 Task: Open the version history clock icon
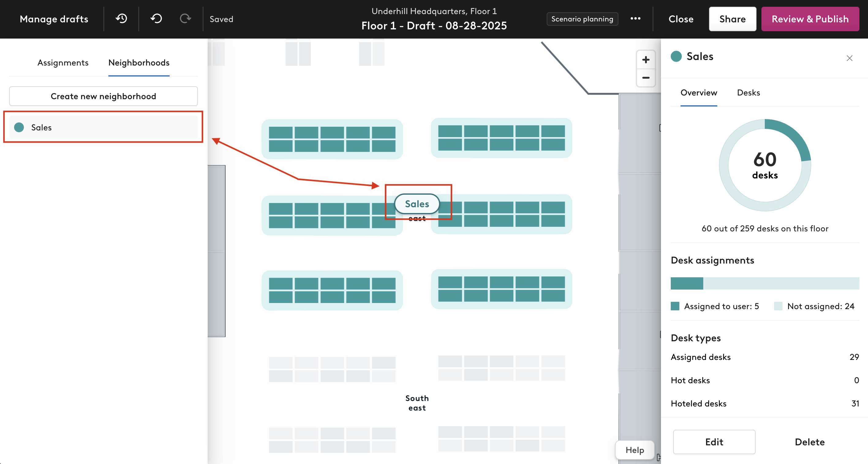[121, 19]
